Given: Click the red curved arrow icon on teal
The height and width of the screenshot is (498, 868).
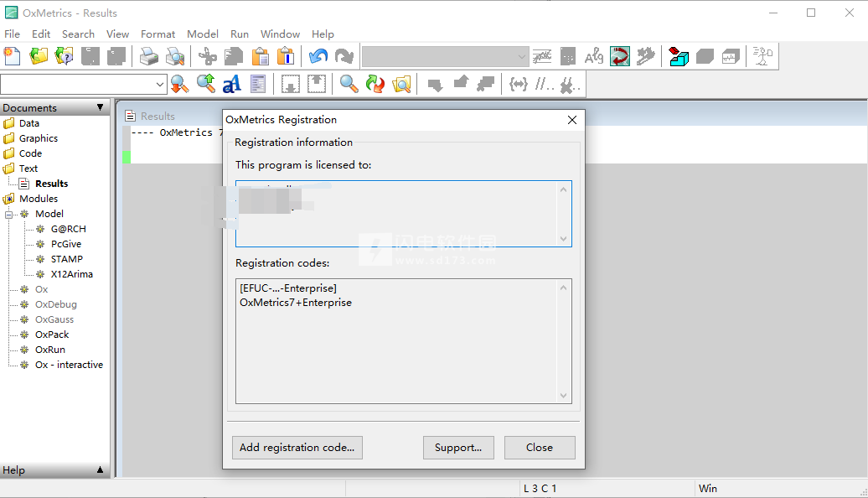Looking at the screenshot, I should [x=620, y=56].
